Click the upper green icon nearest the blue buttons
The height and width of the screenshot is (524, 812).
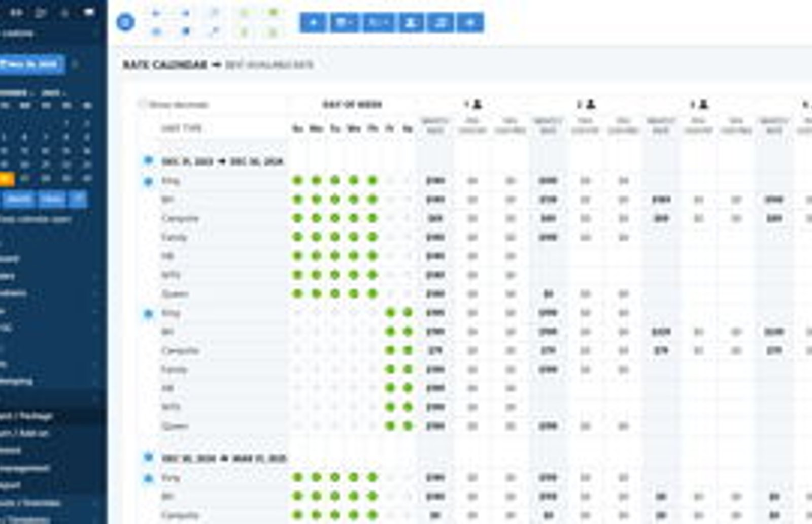pos(273,13)
